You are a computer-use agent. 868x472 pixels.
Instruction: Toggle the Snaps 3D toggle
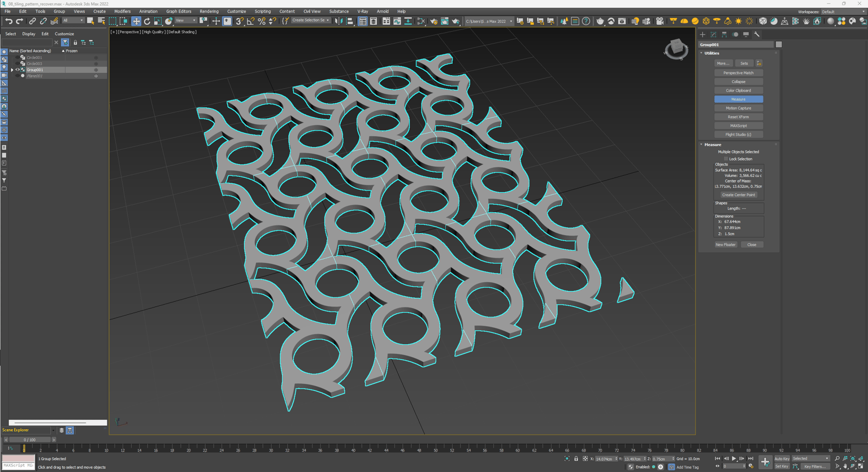pos(240,21)
